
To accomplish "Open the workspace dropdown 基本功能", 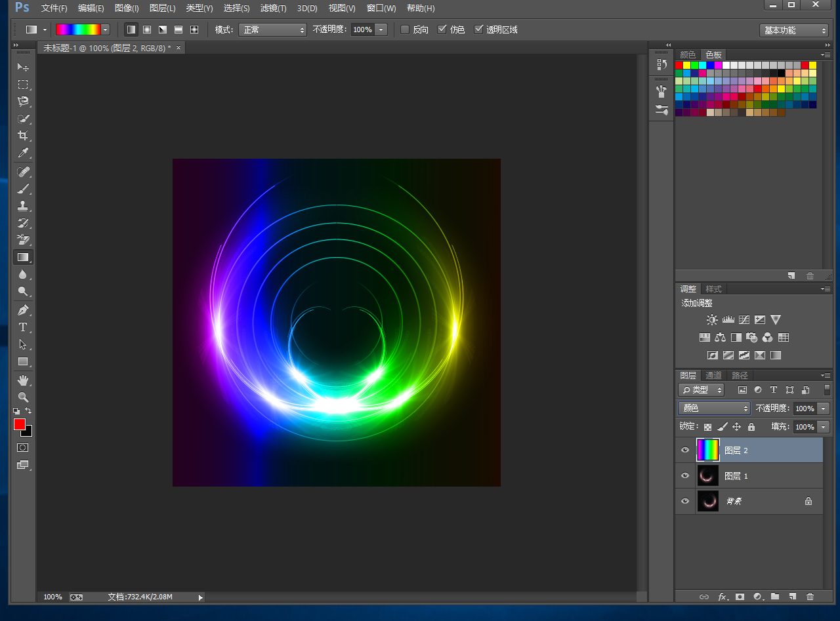I will [x=794, y=30].
